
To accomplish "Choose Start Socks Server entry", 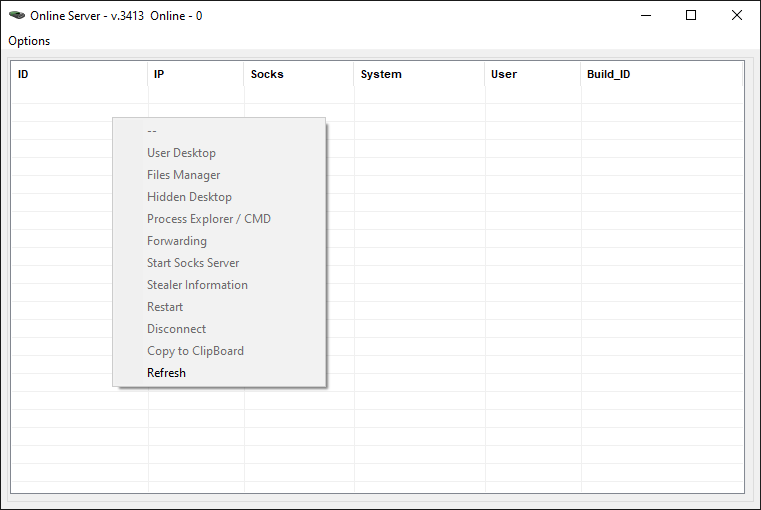I will pyautogui.click(x=219, y=263).
